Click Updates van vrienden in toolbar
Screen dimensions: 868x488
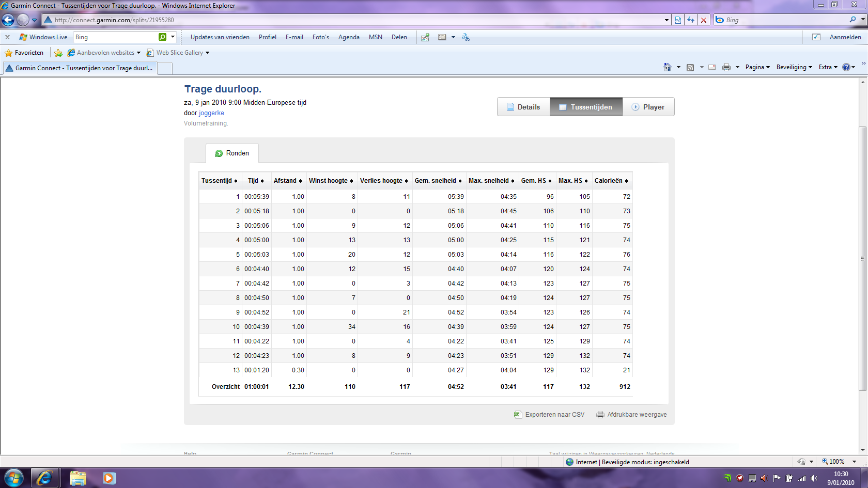click(x=220, y=37)
